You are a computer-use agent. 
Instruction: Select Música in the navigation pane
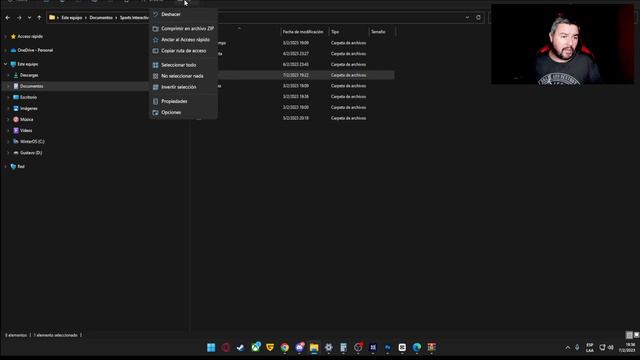tap(27, 120)
